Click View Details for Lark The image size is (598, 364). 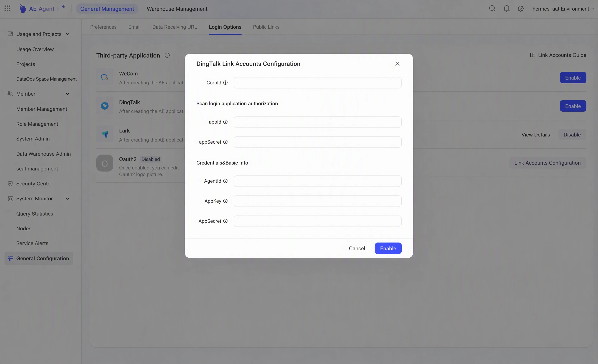coord(536,135)
